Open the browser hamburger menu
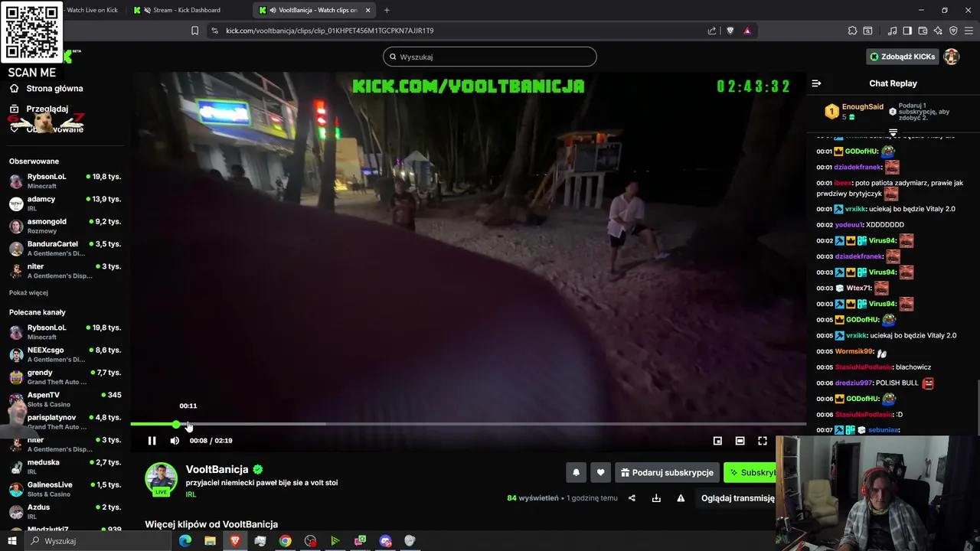The image size is (980, 551). coord(969,31)
